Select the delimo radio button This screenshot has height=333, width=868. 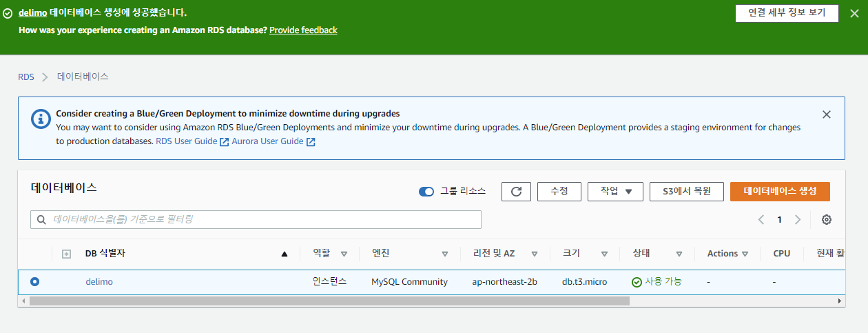point(35,281)
